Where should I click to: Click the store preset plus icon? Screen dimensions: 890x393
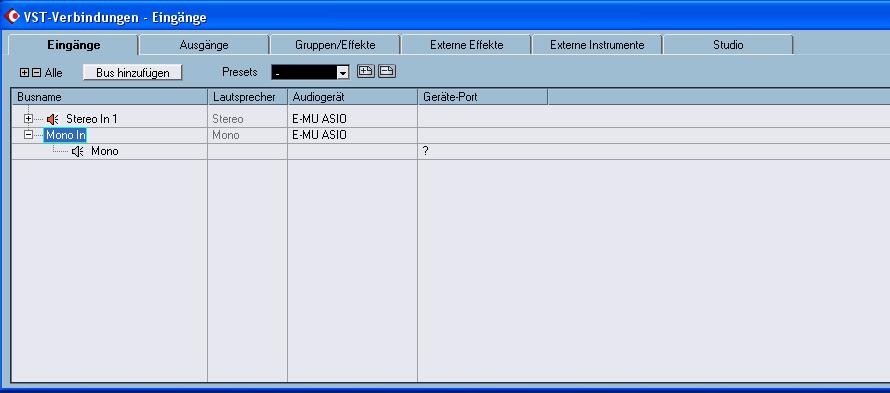tap(366, 72)
